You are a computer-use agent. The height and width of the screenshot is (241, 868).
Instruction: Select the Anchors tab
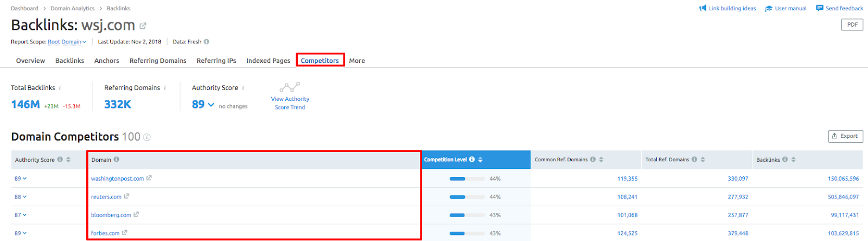point(106,61)
